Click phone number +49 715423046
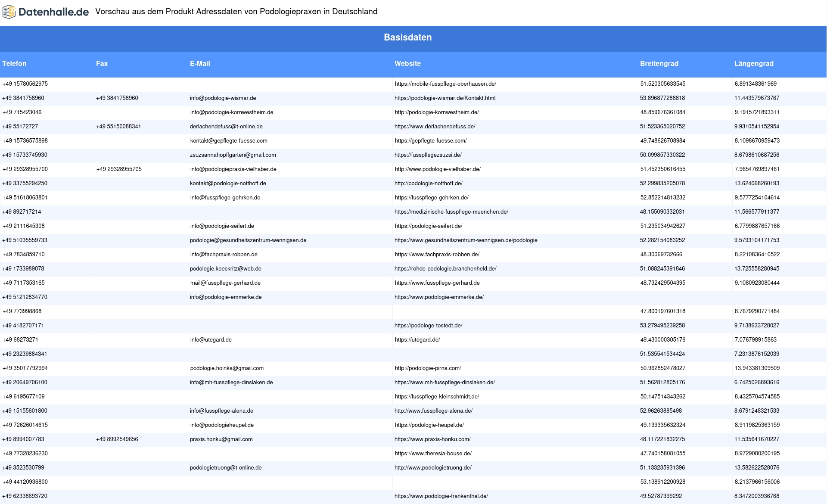The image size is (827, 504). [22, 112]
